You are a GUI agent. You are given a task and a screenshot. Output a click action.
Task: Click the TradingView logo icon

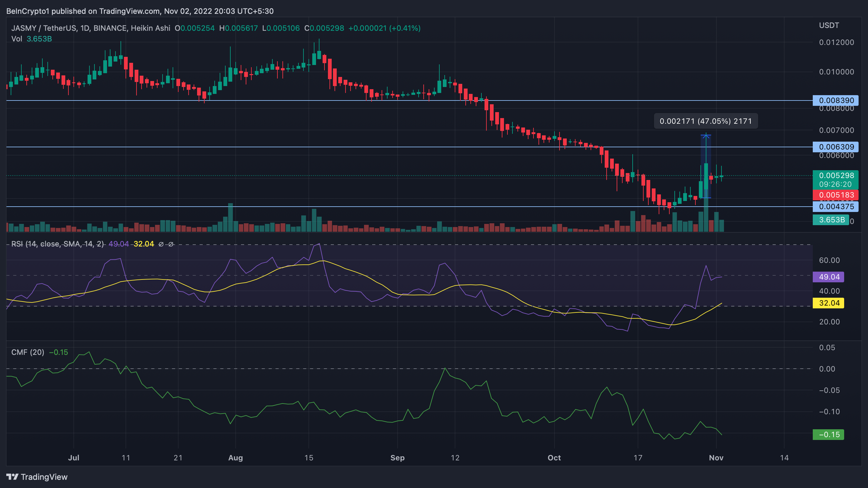pyautogui.click(x=12, y=476)
